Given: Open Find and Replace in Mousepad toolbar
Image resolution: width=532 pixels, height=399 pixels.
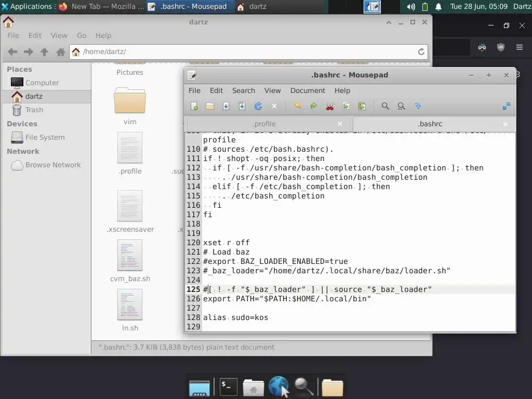Looking at the screenshot, I should (402, 106).
